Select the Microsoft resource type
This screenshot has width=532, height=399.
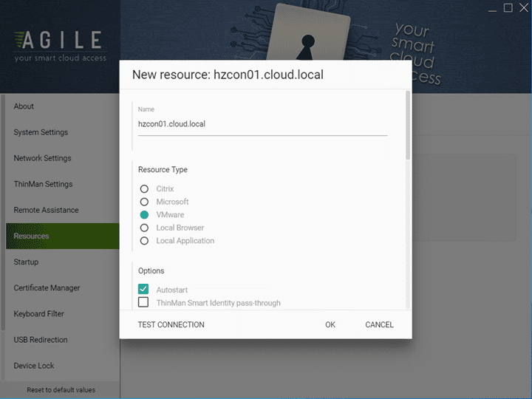click(144, 202)
